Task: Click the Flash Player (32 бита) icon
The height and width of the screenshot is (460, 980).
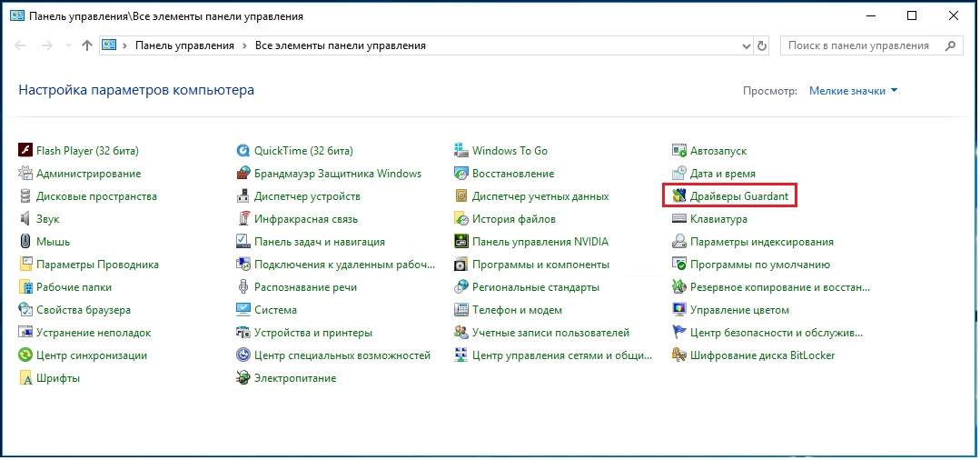Action: [x=25, y=151]
